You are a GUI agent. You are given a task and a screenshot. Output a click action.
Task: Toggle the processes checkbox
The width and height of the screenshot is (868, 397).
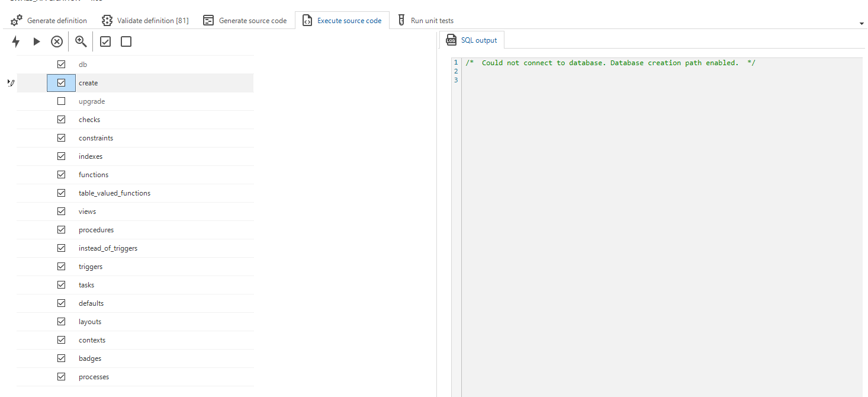pyautogui.click(x=61, y=377)
